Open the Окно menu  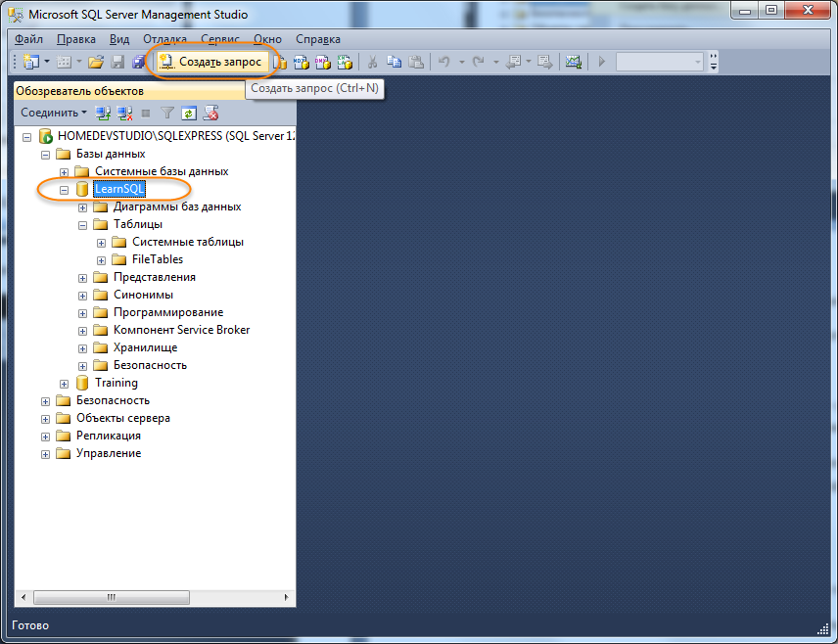(x=268, y=39)
